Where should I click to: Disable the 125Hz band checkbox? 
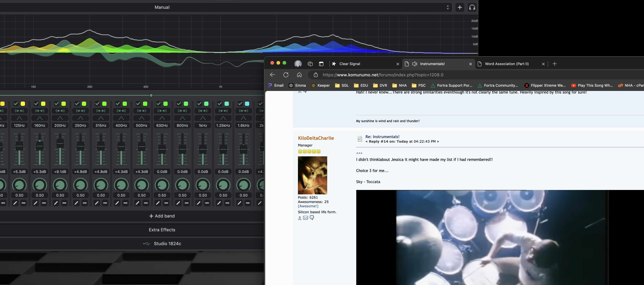16,104
